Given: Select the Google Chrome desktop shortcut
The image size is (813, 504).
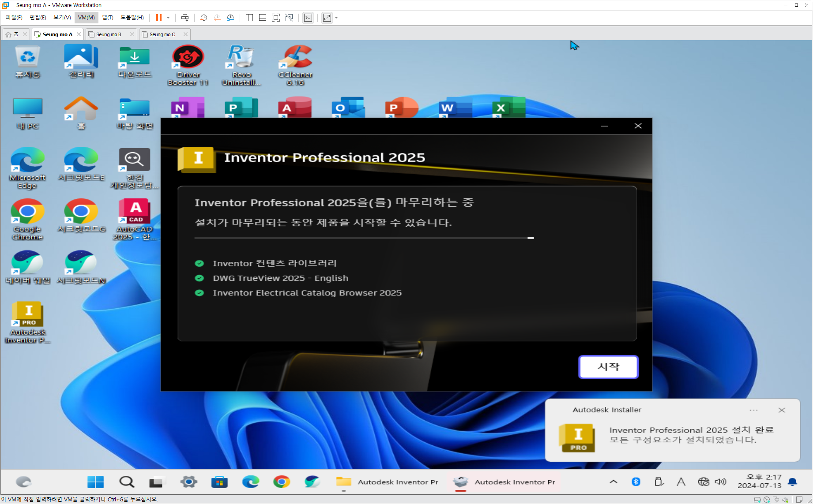Looking at the screenshot, I should [27, 220].
